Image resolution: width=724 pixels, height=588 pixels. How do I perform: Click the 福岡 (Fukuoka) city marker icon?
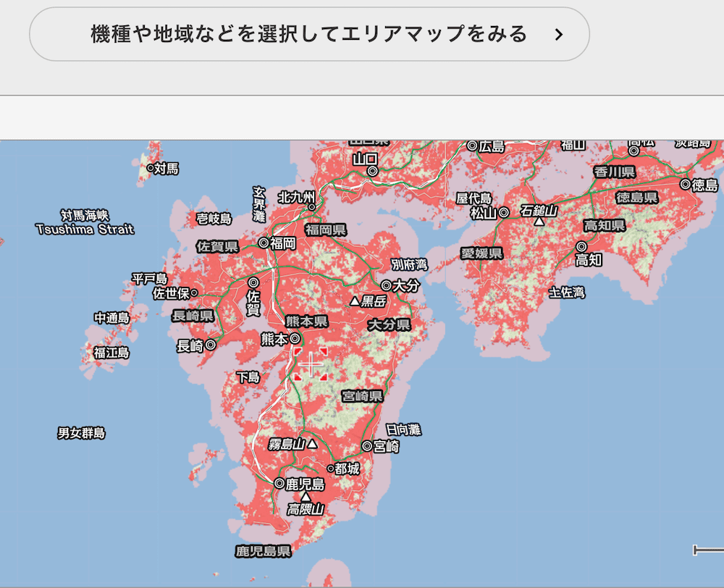[264, 244]
